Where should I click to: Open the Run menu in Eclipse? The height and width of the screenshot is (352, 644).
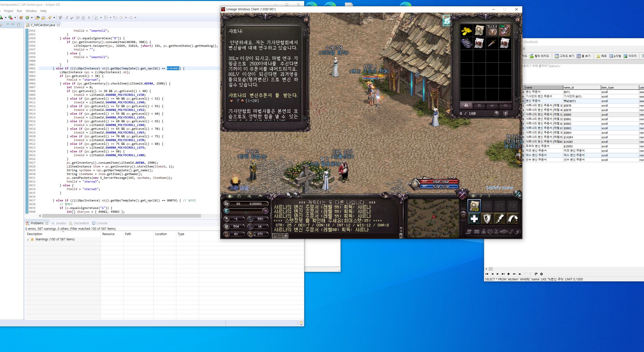19,11
